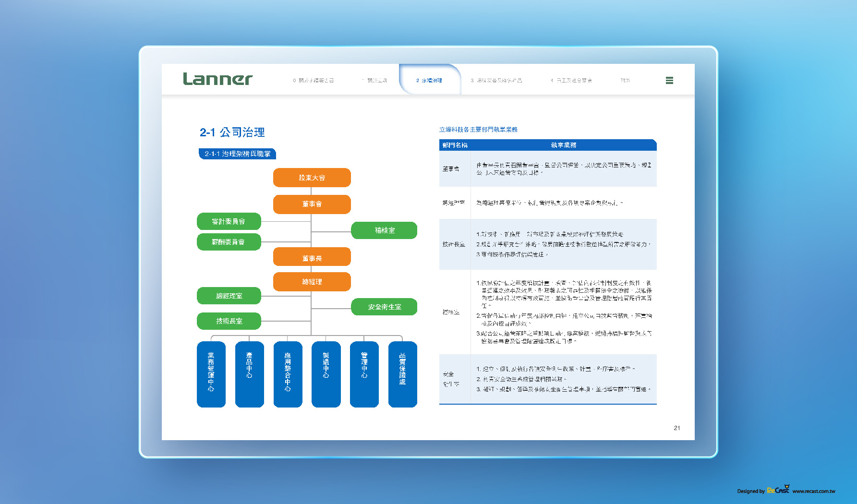
Task: Select the green 審計委員會 box
Action: pos(229,221)
